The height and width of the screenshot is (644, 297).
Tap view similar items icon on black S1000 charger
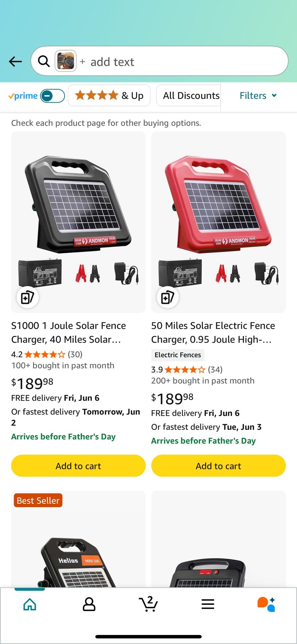tap(27, 297)
